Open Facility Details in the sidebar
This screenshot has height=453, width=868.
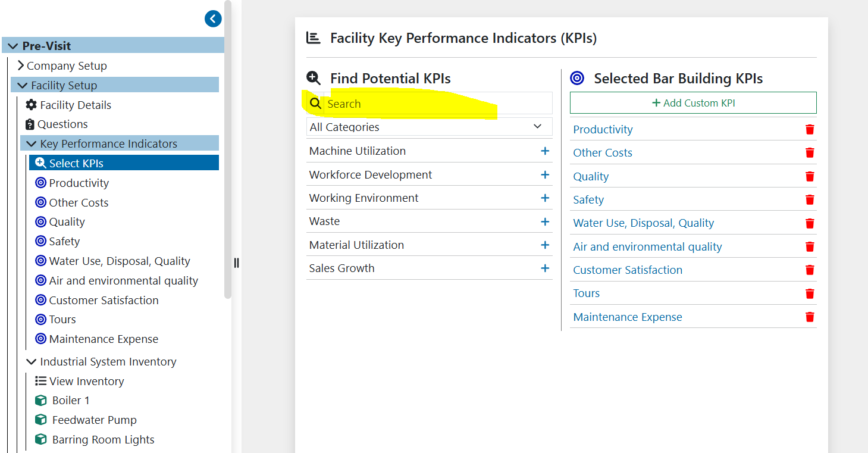tap(75, 105)
